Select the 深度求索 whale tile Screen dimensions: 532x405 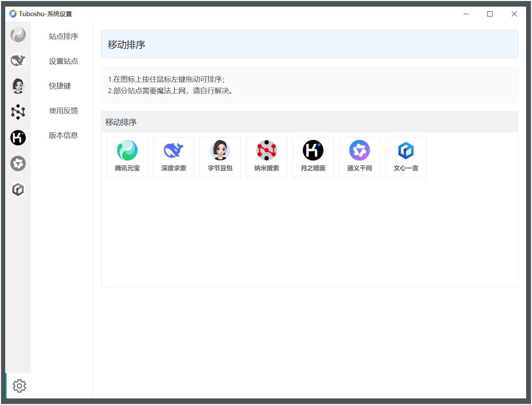click(173, 157)
